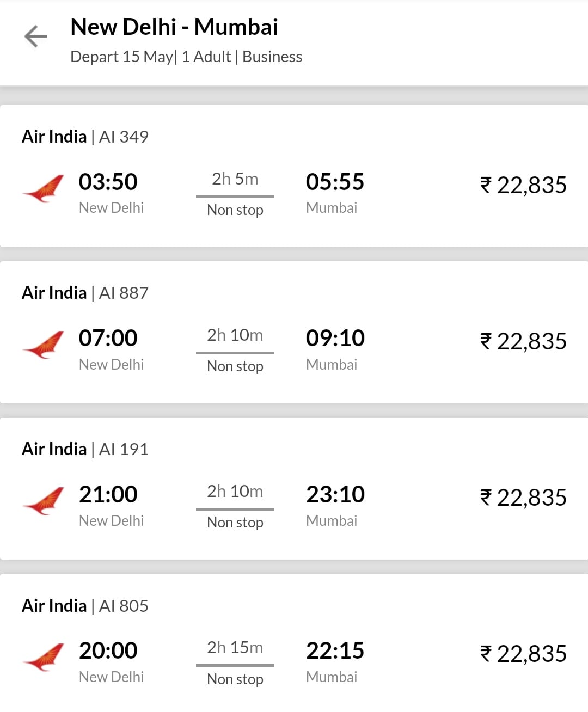This screenshot has height=712, width=588.
Task: Tap the 2h 10m duration of 21:00 flight
Action: 235,492
